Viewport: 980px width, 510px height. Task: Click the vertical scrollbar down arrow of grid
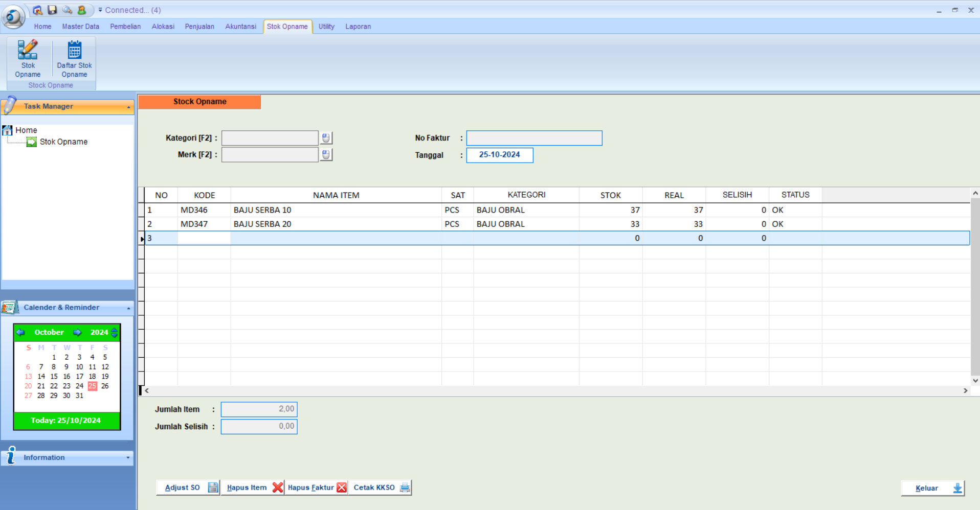point(975,381)
